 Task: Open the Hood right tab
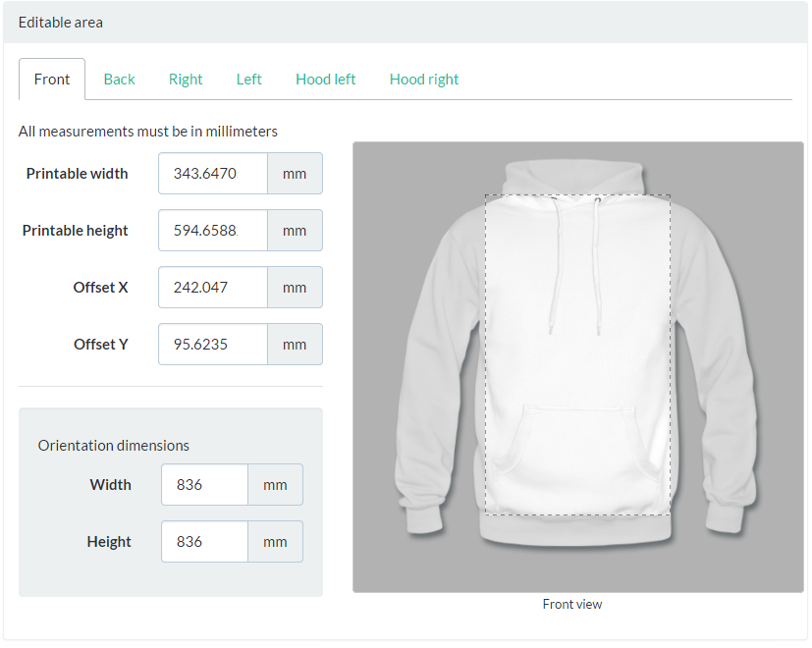click(424, 80)
